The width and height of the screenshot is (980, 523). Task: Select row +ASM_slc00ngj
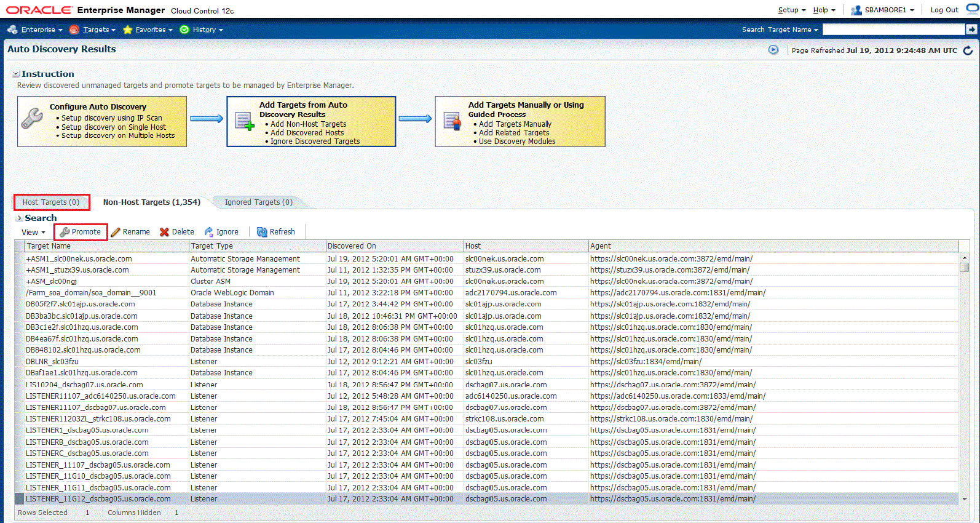[486, 281]
